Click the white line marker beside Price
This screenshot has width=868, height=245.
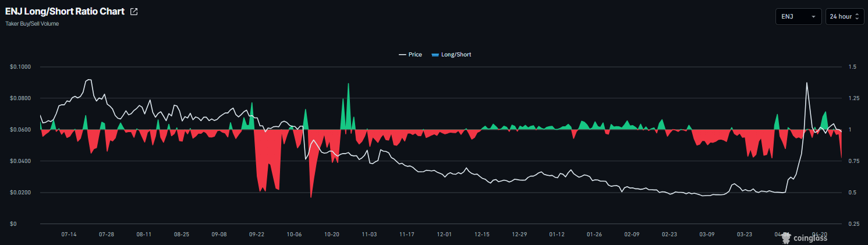pos(402,55)
